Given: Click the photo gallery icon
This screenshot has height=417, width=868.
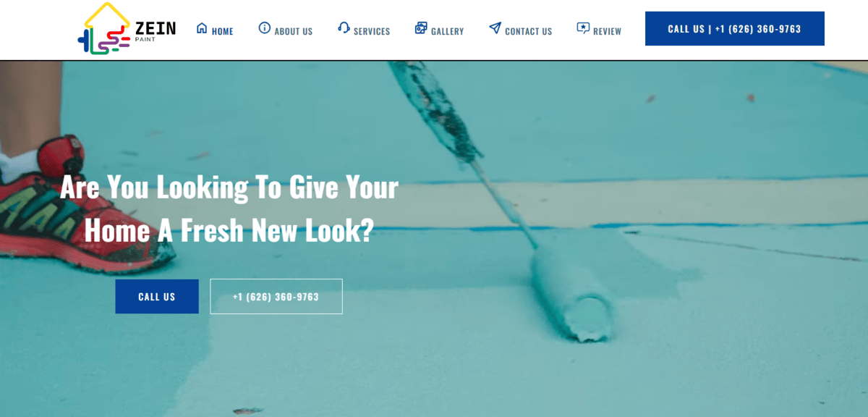Looking at the screenshot, I should tap(421, 28).
